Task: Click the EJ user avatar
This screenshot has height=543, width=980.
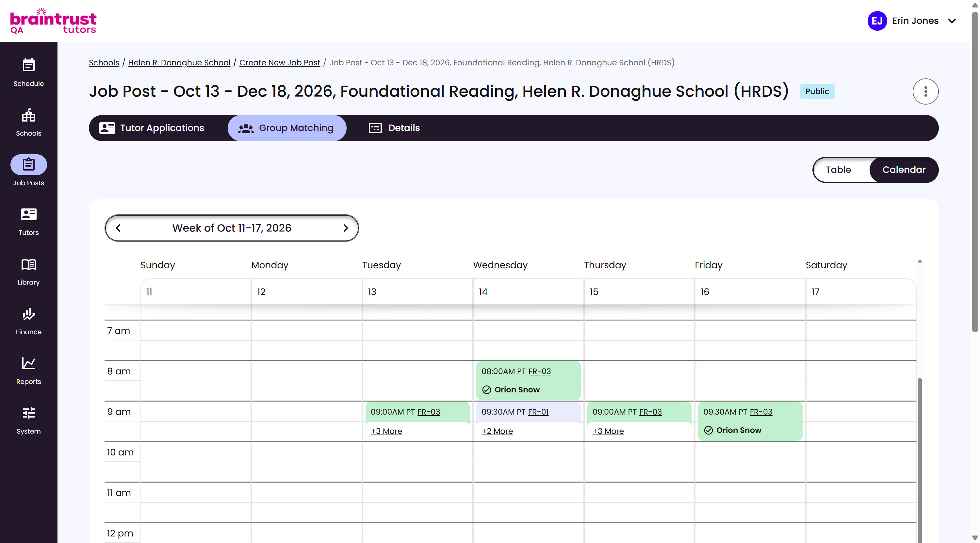Action: point(877,21)
